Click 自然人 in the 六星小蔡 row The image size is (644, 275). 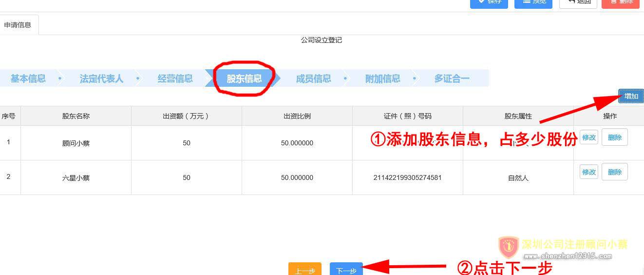coord(518,178)
